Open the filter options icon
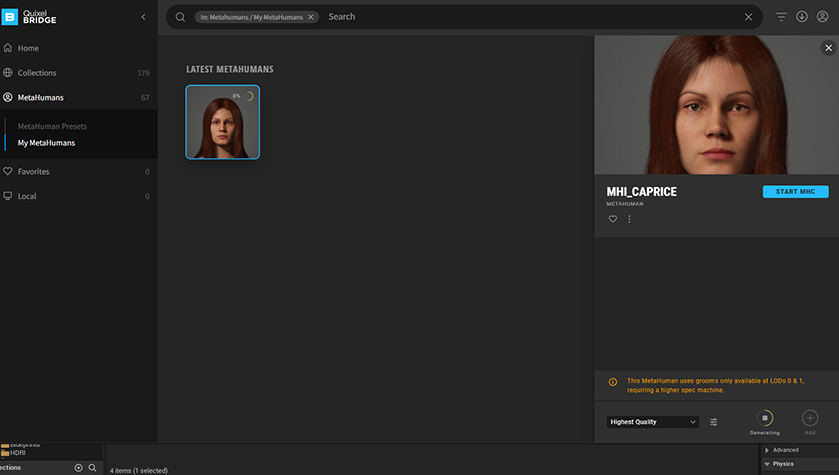This screenshot has height=475, width=839. click(782, 17)
